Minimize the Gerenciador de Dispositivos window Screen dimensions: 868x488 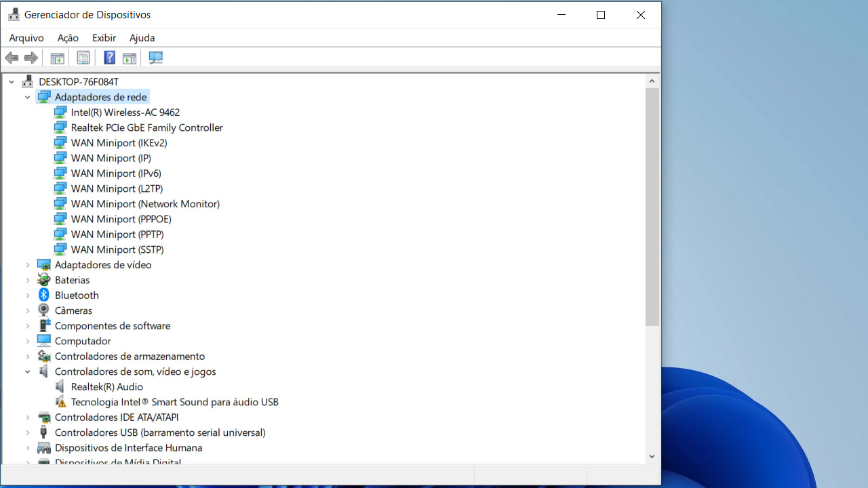pyautogui.click(x=561, y=15)
